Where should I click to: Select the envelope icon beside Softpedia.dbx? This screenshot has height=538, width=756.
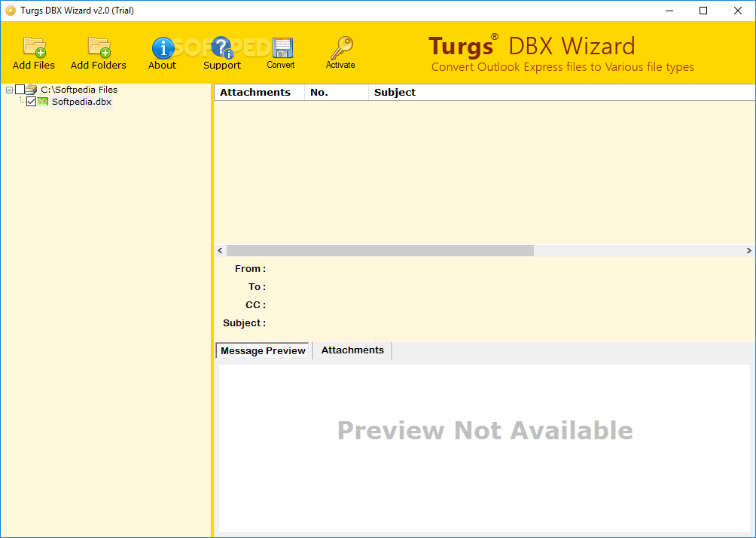(x=43, y=101)
